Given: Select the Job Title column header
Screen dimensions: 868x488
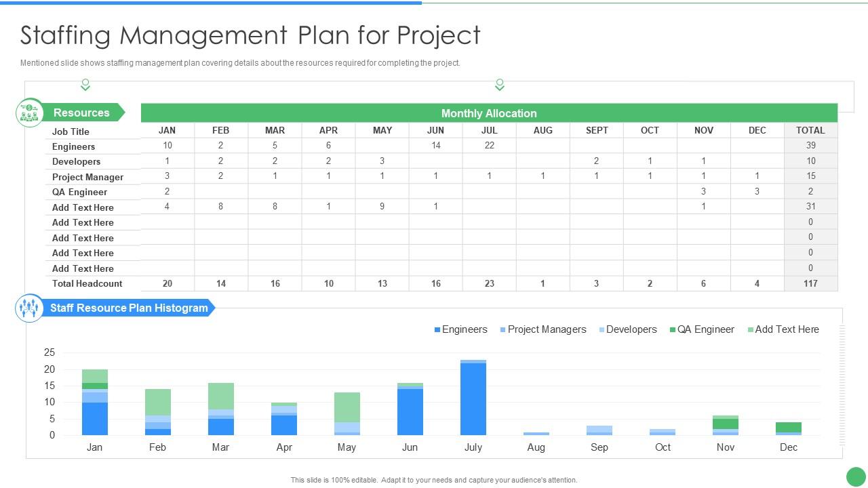Looking at the screenshot, I should pyautogui.click(x=71, y=131).
